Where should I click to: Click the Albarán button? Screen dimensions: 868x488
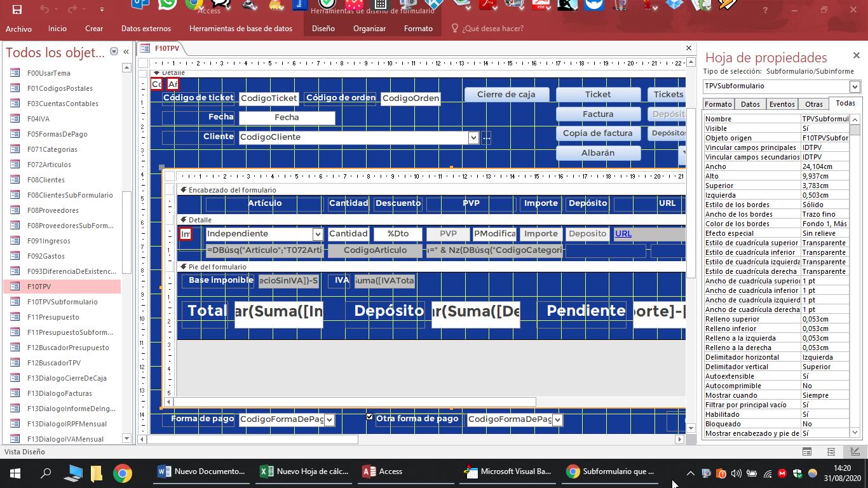click(598, 153)
